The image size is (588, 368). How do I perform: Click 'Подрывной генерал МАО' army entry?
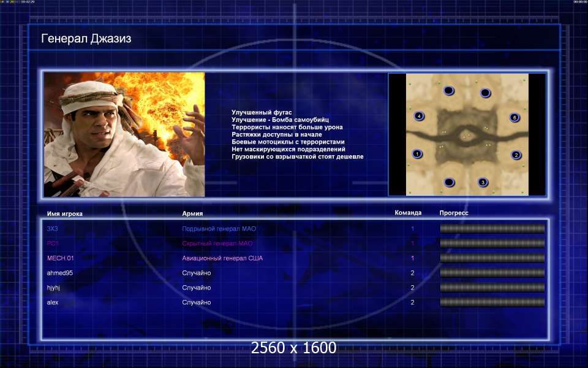pos(219,229)
